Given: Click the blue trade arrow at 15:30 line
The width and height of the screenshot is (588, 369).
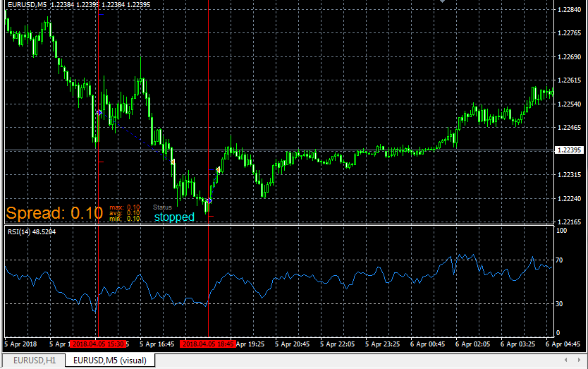Looking at the screenshot, I should point(99,112).
